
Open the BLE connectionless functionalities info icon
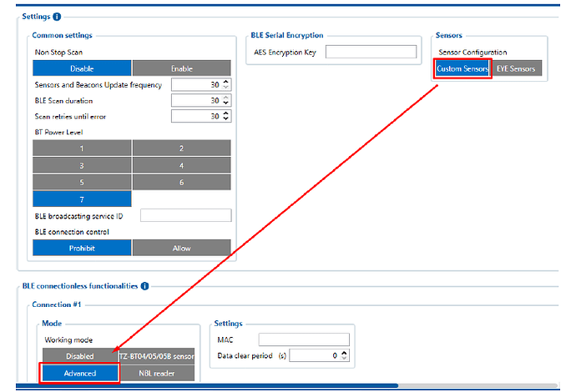coord(144,286)
